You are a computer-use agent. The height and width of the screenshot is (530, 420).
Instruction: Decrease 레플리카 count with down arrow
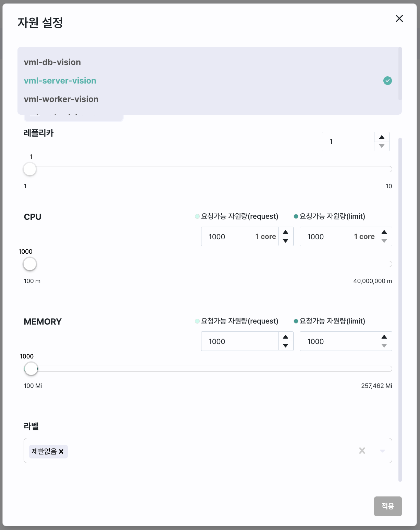[x=382, y=146]
